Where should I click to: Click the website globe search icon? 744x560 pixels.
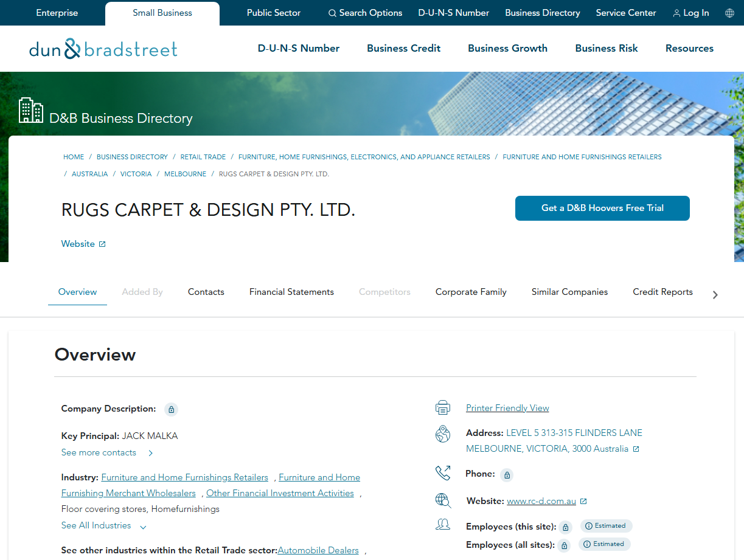click(443, 500)
